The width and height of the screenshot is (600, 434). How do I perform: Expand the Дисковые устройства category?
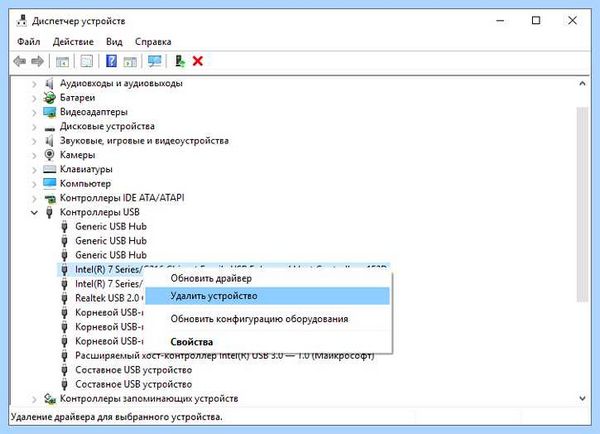pos(34,127)
